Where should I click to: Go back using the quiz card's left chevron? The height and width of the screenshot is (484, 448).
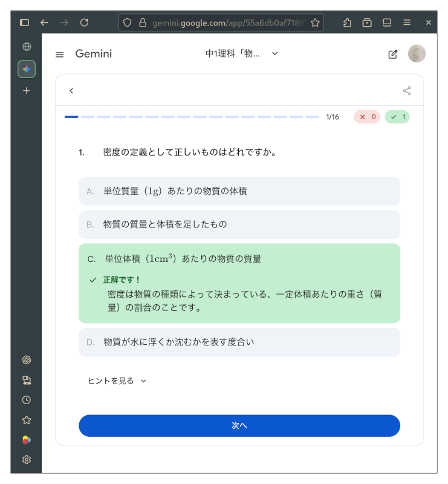tap(71, 91)
